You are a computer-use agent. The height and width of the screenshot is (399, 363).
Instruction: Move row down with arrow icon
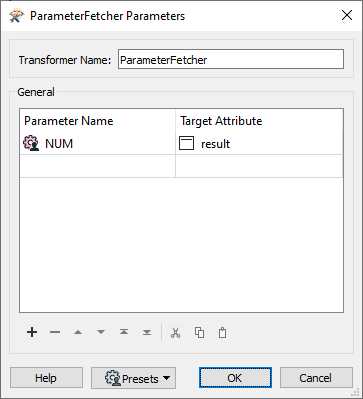[x=101, y=332]
